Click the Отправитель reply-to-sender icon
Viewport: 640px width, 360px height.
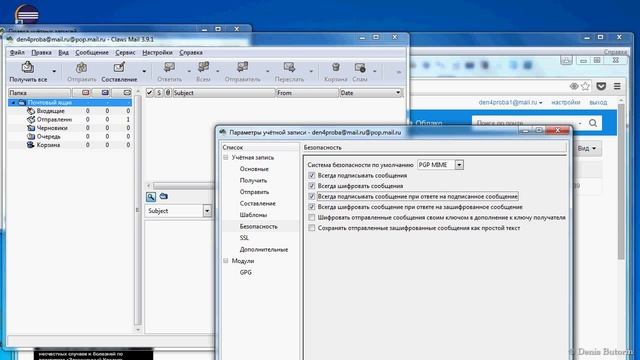click(242, 67)
